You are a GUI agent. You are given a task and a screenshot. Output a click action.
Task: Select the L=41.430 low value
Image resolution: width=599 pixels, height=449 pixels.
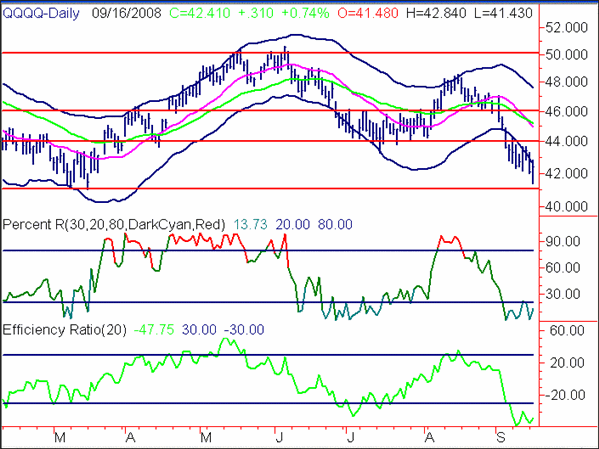[503, 13]
